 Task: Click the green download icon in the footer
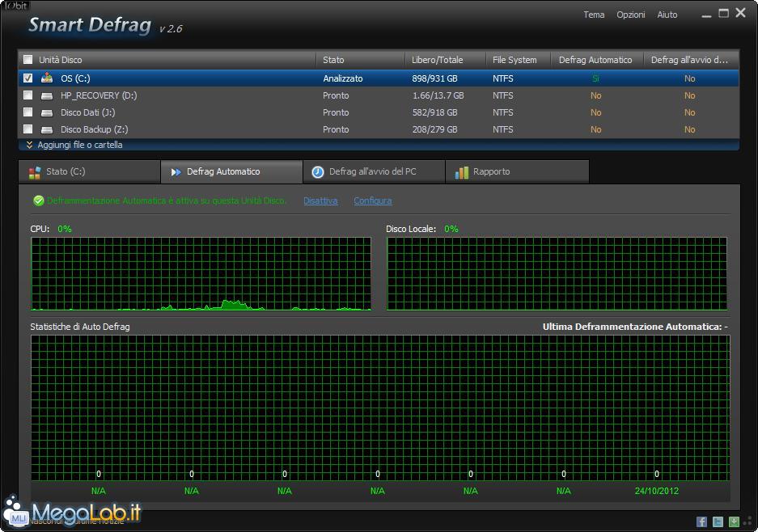pyautogui.click(x=734, y=521)
